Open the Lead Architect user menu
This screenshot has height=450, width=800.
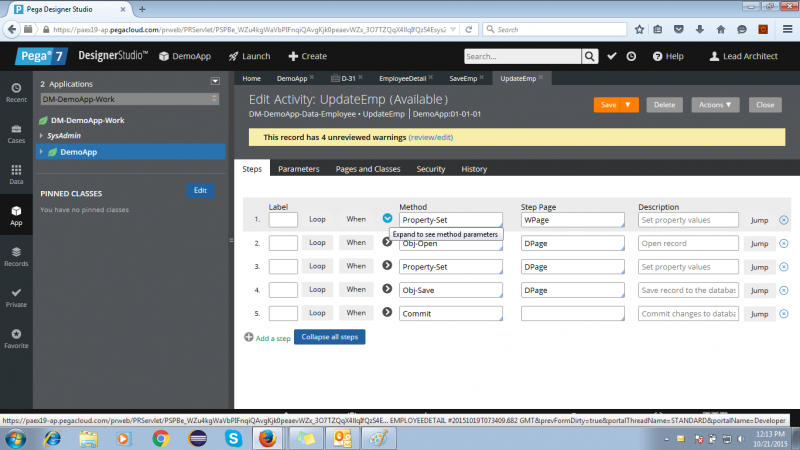point(744,56)
